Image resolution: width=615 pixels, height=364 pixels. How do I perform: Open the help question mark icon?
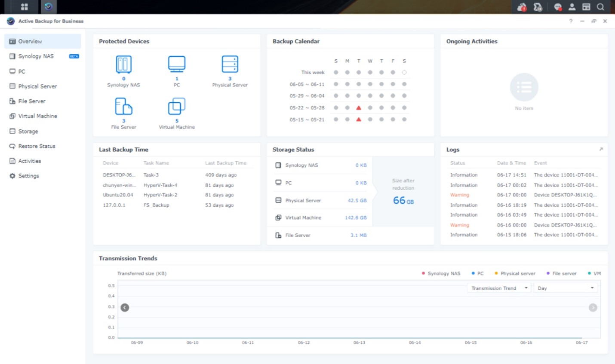[571, 21]
